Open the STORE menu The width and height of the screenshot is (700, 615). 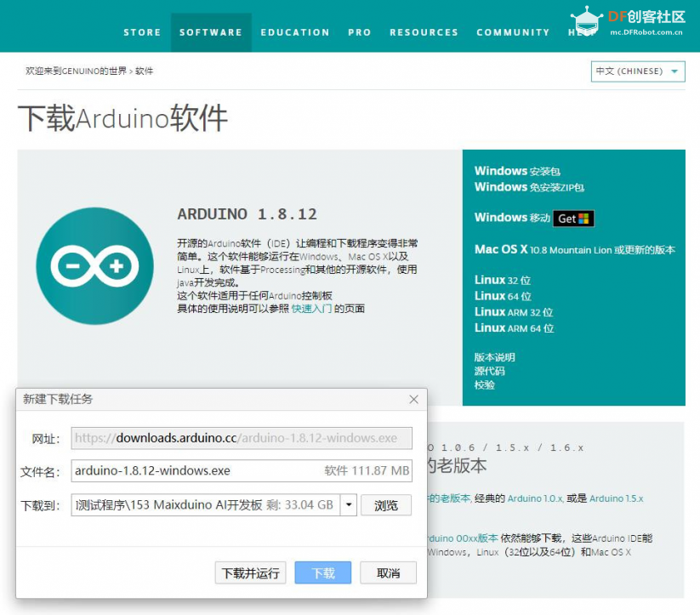coord(142,32)
